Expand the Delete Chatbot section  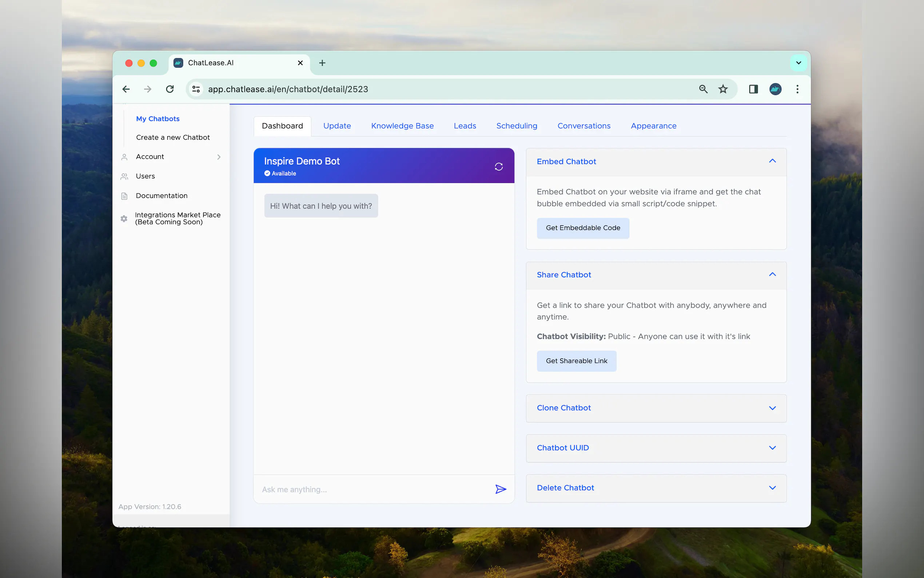click(772, 488)
